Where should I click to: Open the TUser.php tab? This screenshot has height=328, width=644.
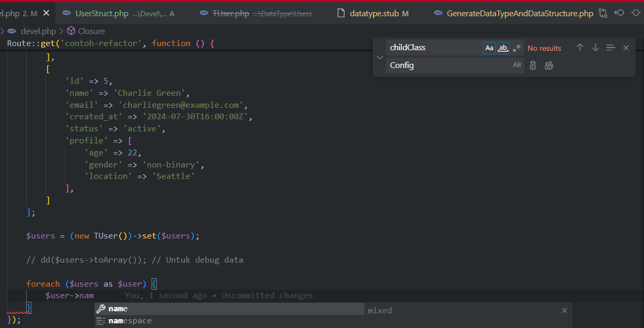(x=231, y=14)
